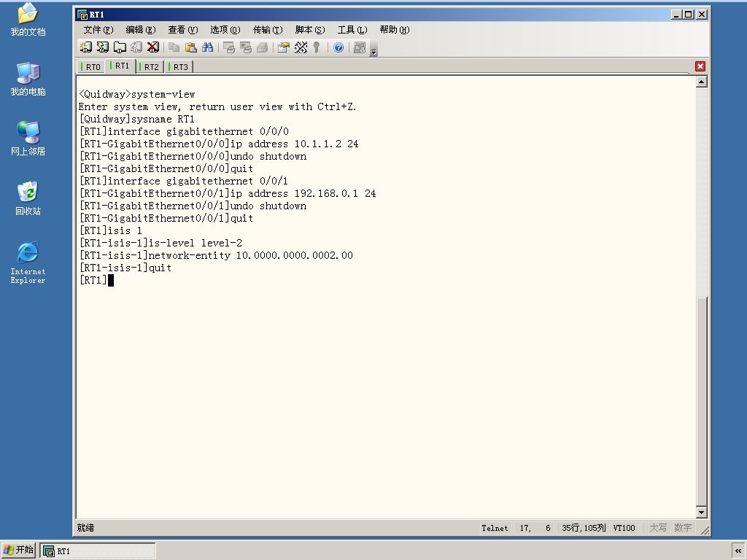The height and width of the screenshot is (560, 747).
Task: Switch to the RT2 session tab
Action: click(149, 66)
